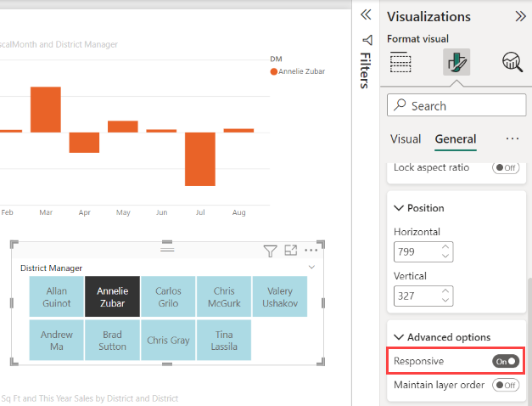532x406 pixels.
Task: Click the Filters pane megaphone icon
Action: click(x=367, y=40)
